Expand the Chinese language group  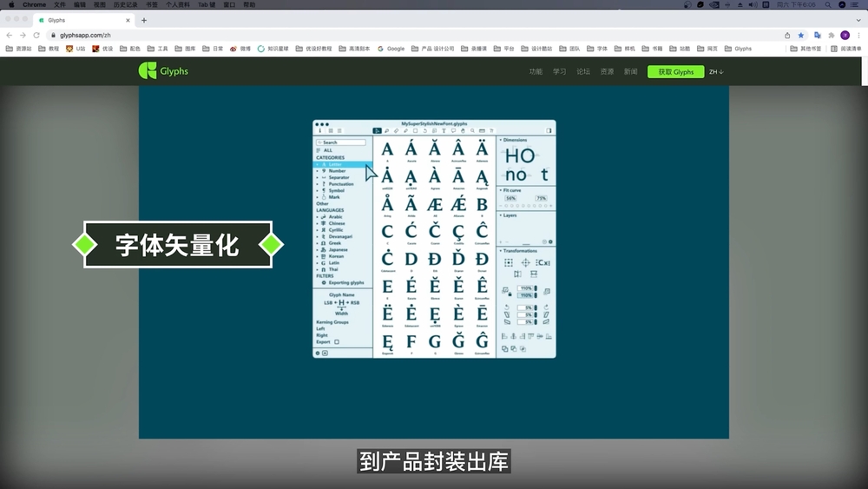(x=318, y=223)
